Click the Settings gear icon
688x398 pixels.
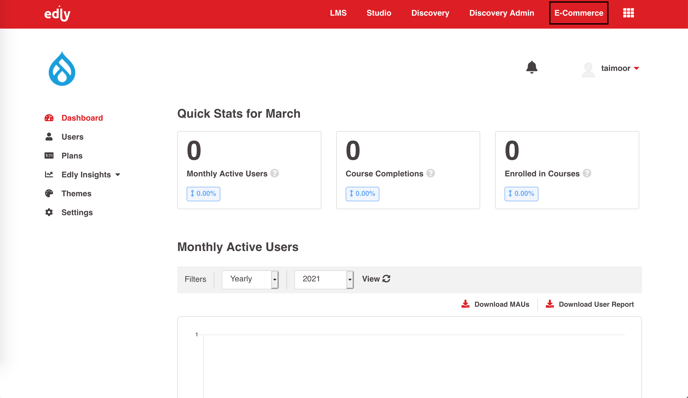(49, 212)
